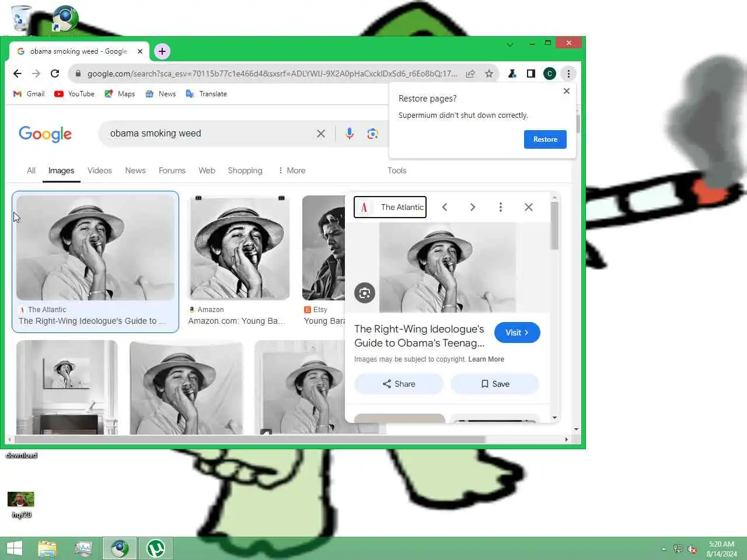Open the browser three-dot menu
Viewport: 747px width, 560px height.
click(568, 73)
